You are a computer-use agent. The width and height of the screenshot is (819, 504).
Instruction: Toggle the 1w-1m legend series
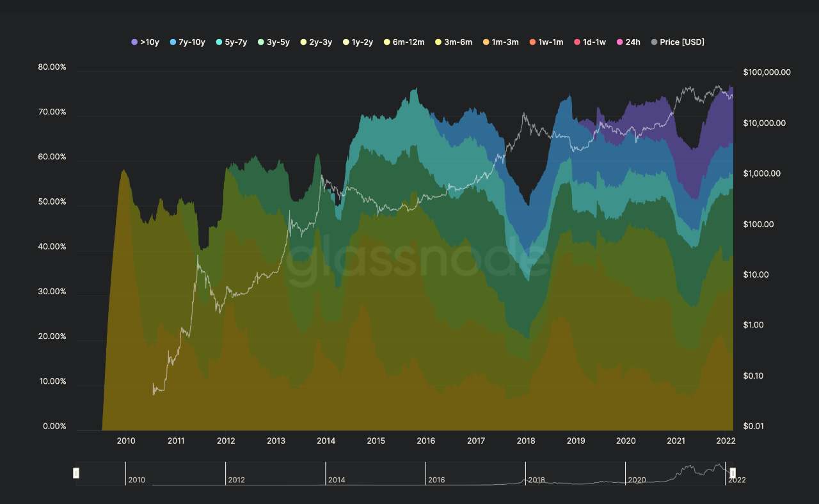[546, 42]
